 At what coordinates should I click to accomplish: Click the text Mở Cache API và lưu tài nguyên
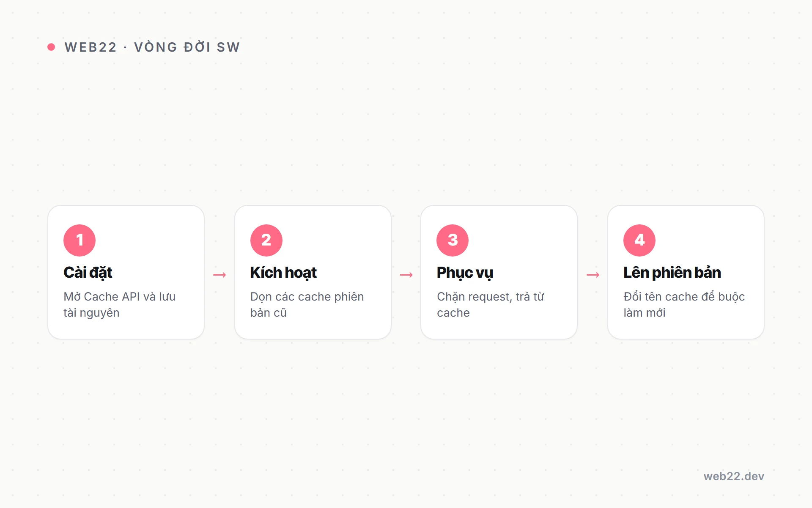tap(120, 304)
